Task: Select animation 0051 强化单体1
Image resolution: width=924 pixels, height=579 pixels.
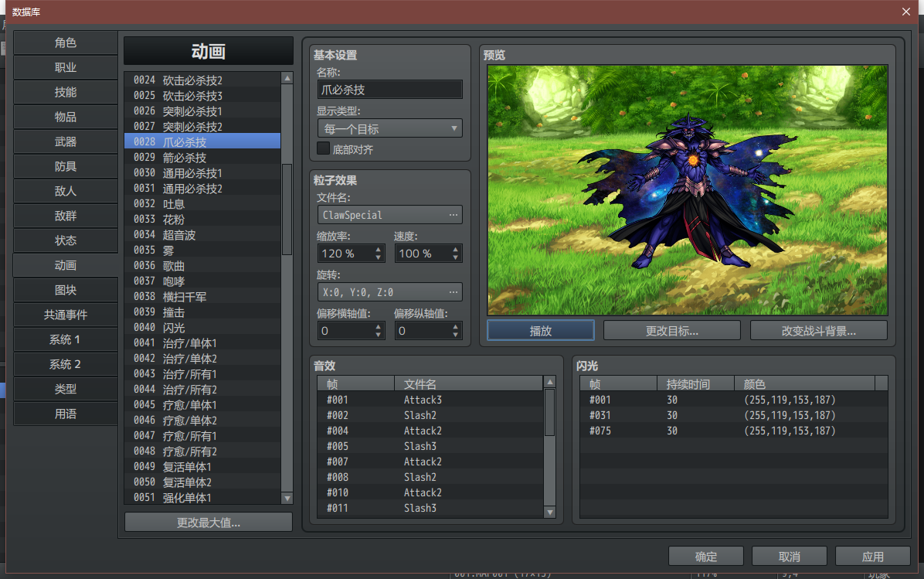Action: point(202,498)
